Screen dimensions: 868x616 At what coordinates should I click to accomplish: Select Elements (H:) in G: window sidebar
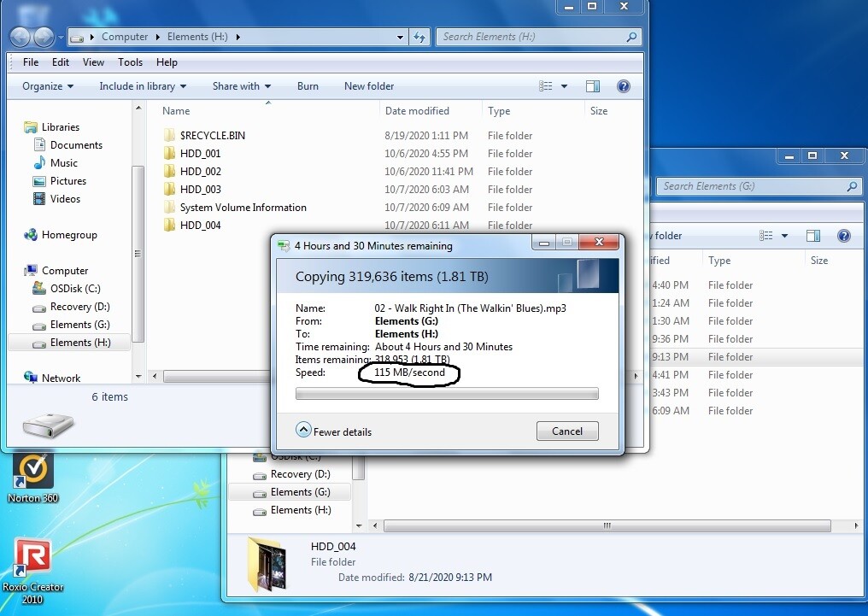click(x=291, y=510)
